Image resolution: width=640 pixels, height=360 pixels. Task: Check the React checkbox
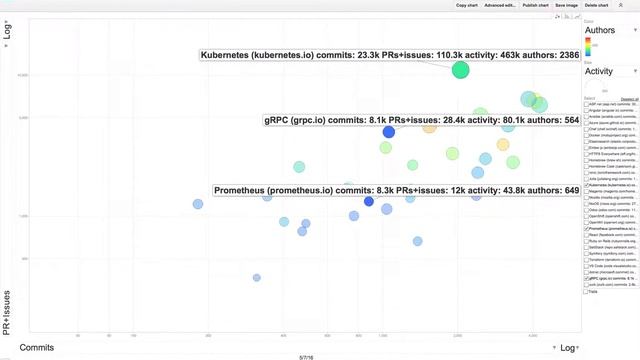point(587,235)
